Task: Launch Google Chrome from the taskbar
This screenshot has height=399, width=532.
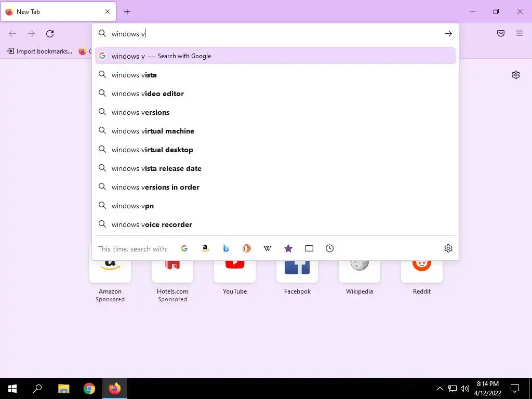Action: [89, 389]
